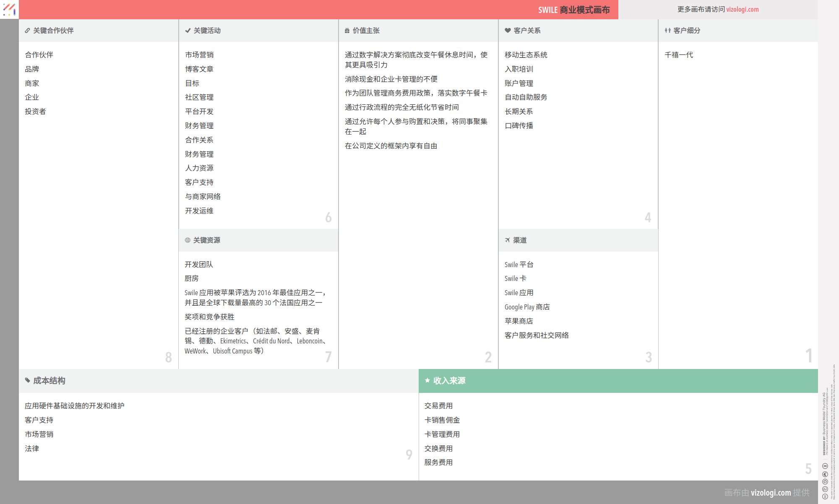Click the vizologi.com footer credit link
This screenshot has width=839, height=504.
tap(771, 493)
